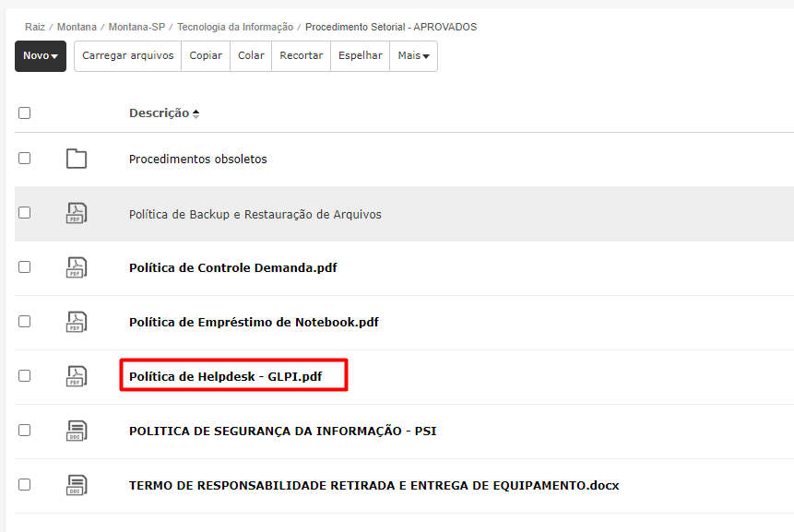The width and height of the screenshot is (794, 532).
Task: Expand the Mais dropdown menu
Action: pyautogui.click(x=413, y=56)
